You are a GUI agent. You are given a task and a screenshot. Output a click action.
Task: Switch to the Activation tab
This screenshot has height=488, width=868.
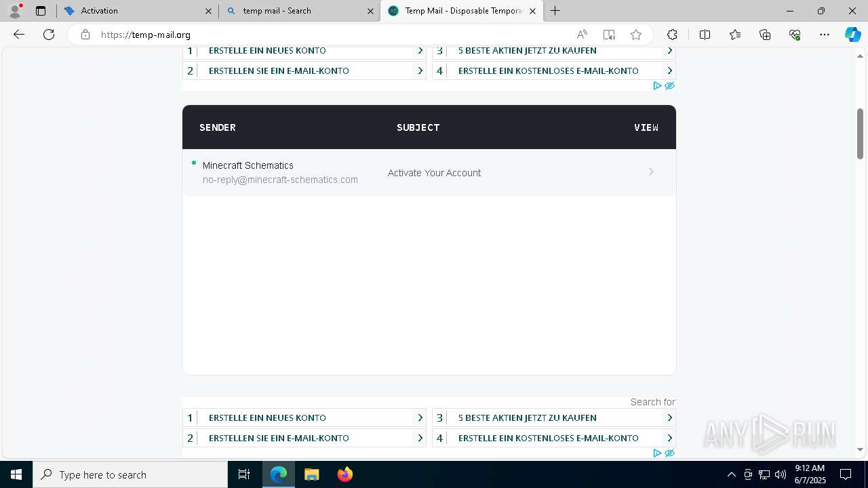(138, 11)
